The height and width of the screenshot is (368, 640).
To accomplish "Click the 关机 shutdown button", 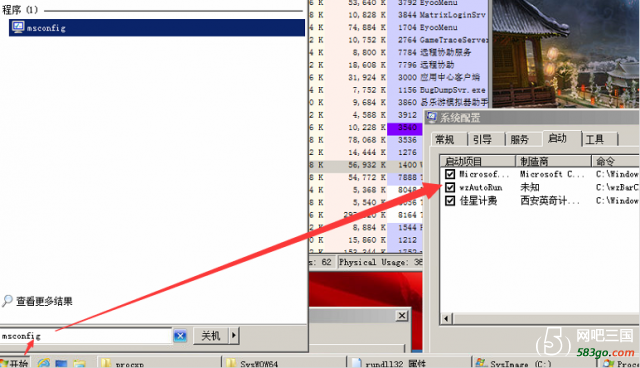I will (x=211, y=336).
